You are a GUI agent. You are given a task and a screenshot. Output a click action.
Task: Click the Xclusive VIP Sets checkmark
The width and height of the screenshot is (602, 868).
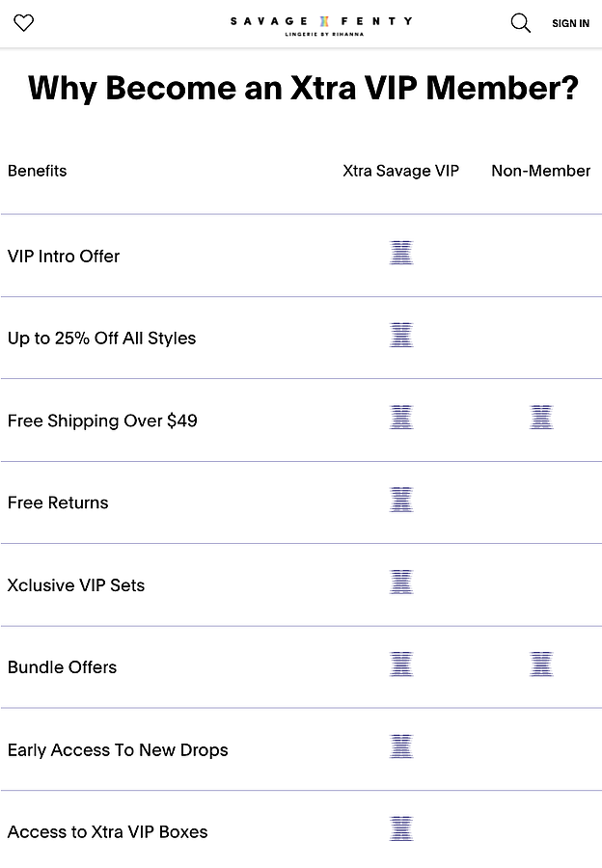click(401, 582)
